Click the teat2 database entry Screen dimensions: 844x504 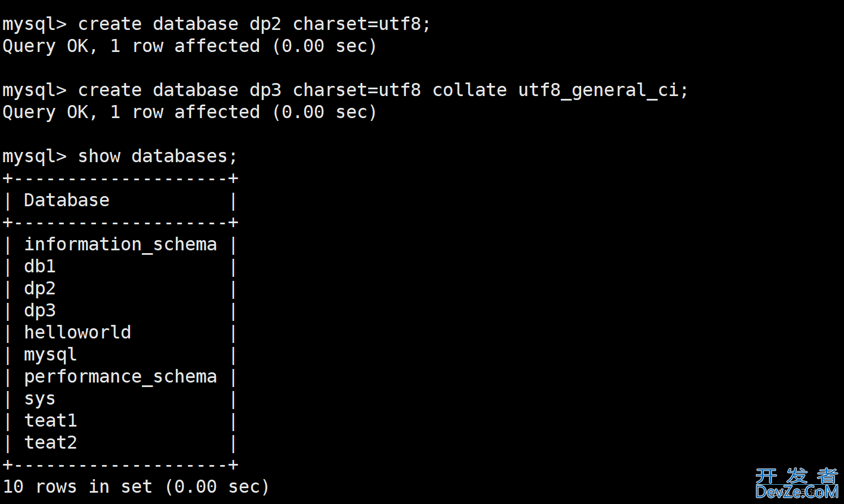[50, 442]
